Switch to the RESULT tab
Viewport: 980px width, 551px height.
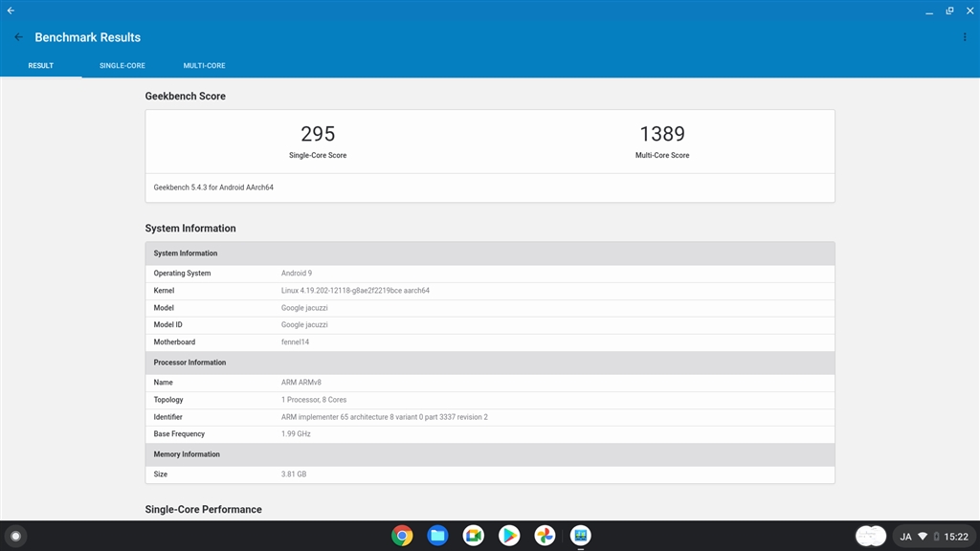40,66
